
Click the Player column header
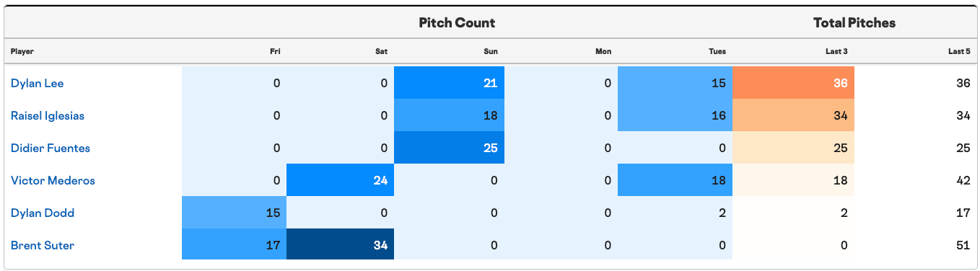coord(22,52)
